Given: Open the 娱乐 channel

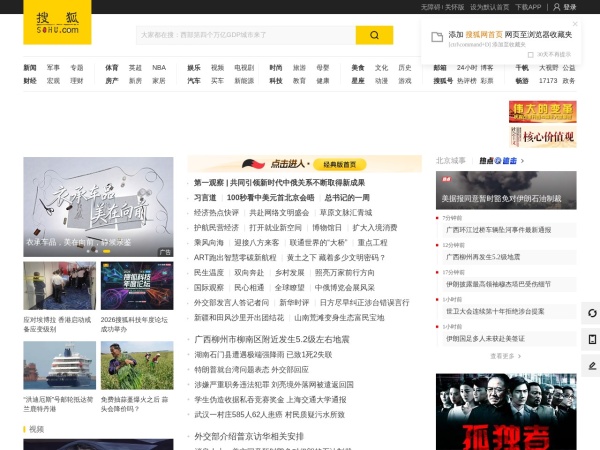Looking at the screenshot, I should (194, 68).
